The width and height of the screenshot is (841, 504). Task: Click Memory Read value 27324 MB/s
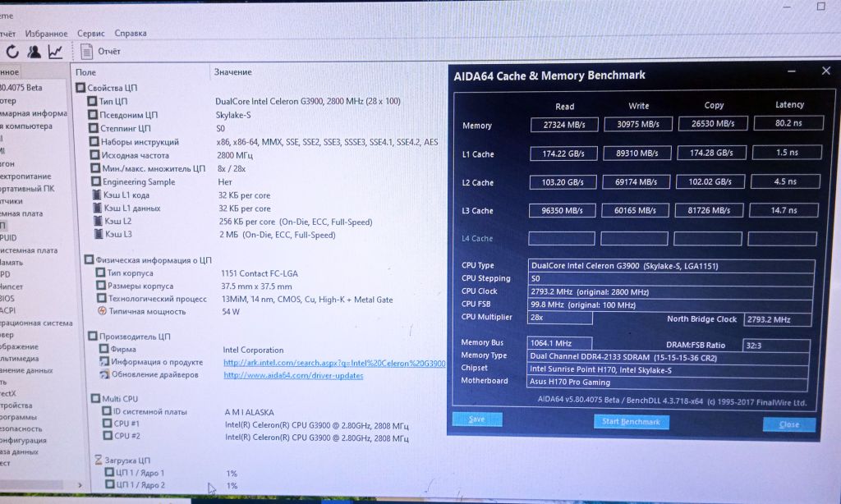coord(564,125)
